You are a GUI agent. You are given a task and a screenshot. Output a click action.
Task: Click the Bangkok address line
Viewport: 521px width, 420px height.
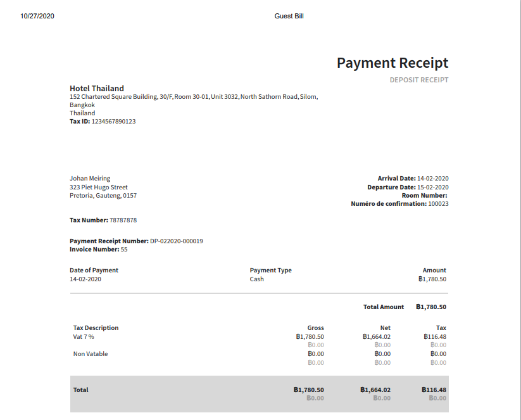(x=82, y=105)
